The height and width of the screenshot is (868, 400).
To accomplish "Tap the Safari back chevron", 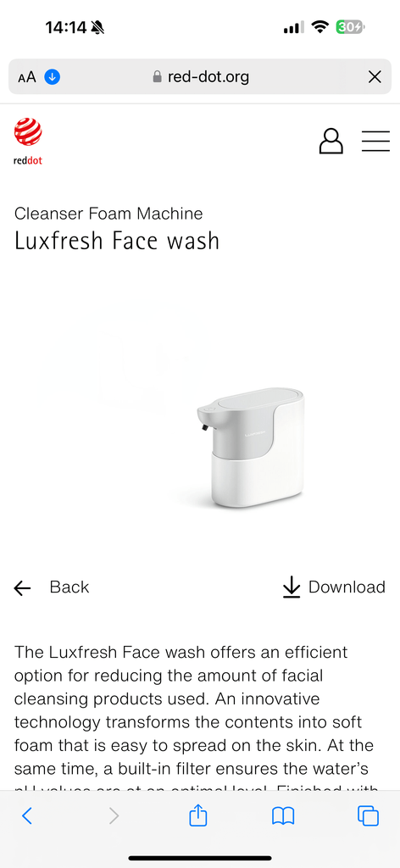I will 26,815.
